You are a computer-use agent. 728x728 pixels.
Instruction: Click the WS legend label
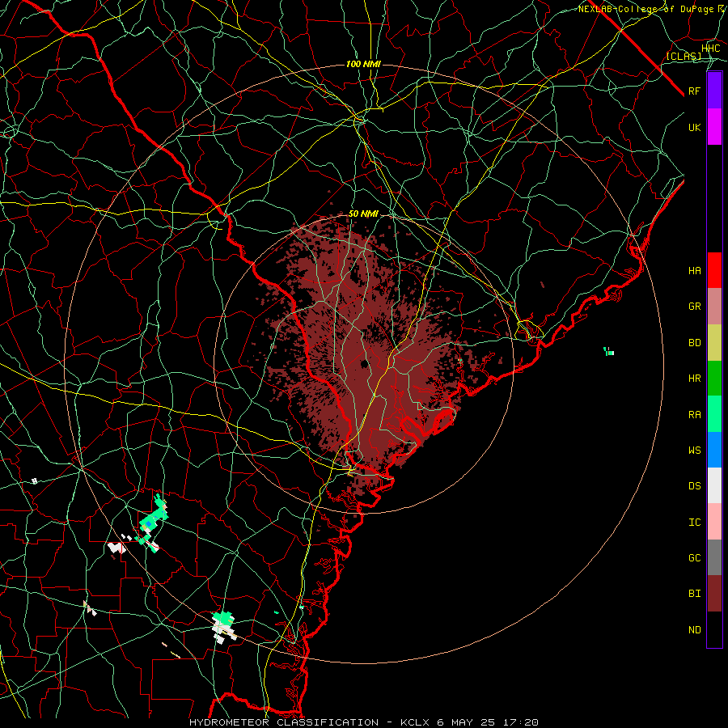694,451
